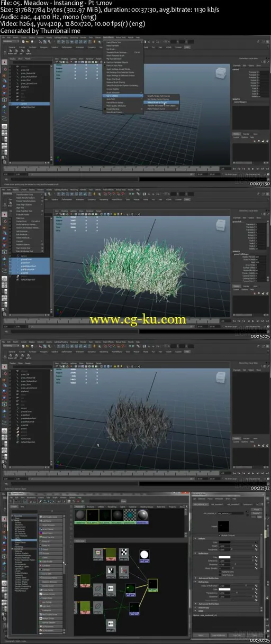Switch to the Cameras tab in Hypershade
The height and width of the screenshot is (644, 271).
[x=132, y=506]
